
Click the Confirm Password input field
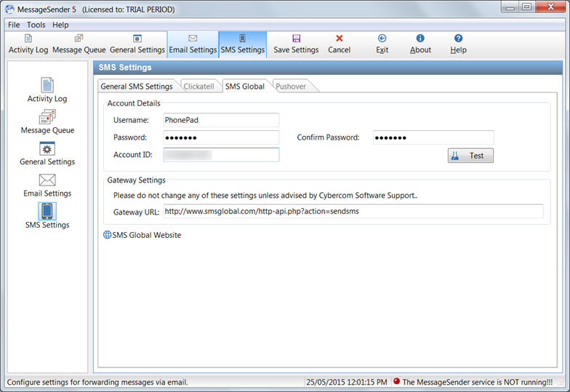433,137
